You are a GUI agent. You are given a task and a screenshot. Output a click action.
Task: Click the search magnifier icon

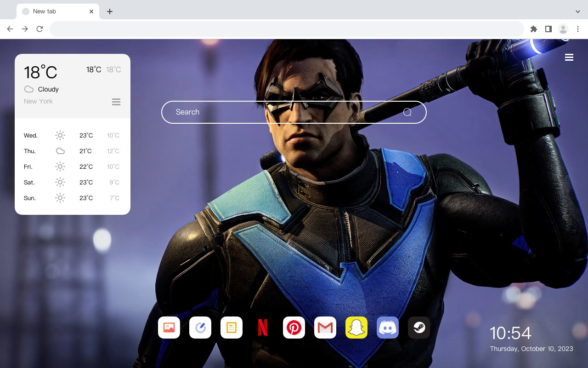point(407,112)
